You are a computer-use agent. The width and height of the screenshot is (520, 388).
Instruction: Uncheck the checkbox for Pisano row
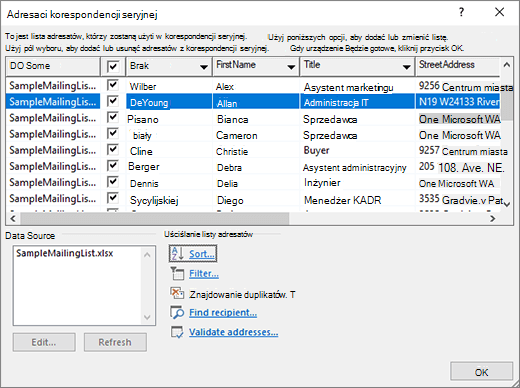(113, 117)
